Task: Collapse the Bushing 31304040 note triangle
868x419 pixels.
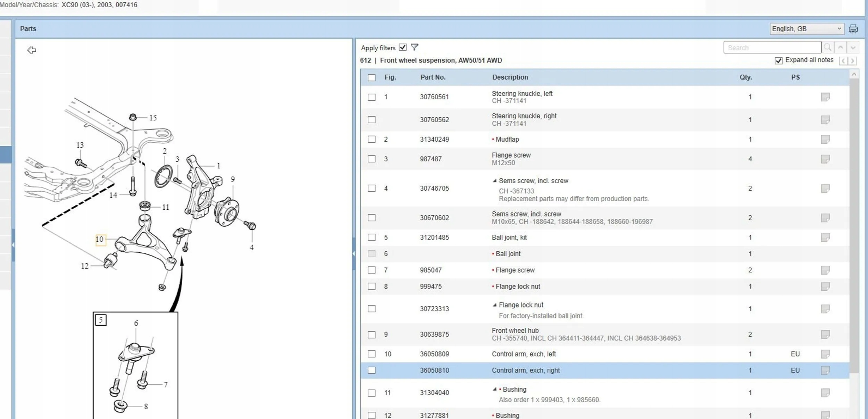Action: click(494, 389)
